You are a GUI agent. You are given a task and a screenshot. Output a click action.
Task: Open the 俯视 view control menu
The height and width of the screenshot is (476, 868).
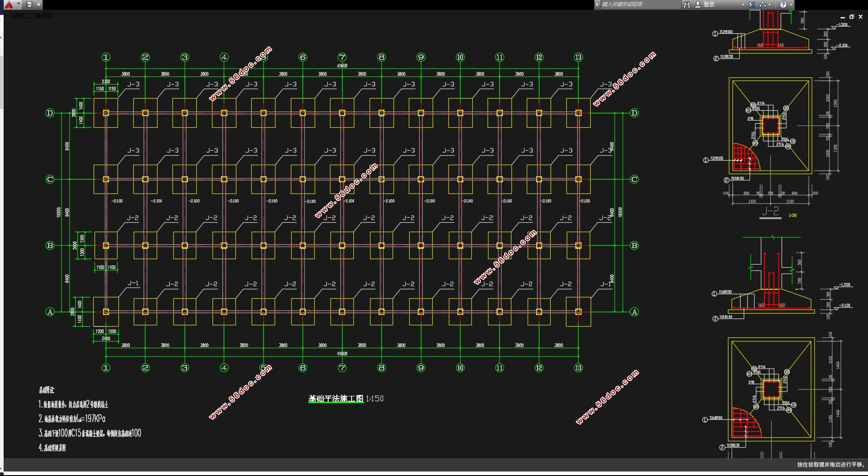coord(18,16)
